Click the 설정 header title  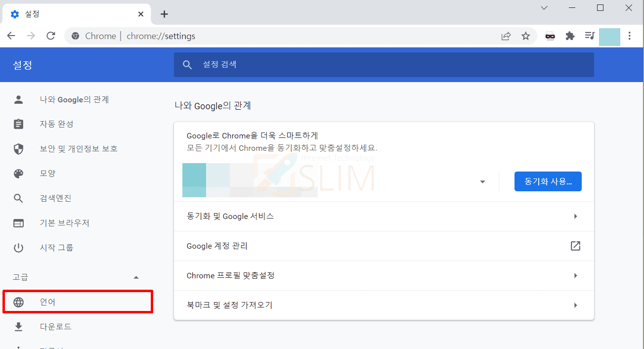pos(22,65)
